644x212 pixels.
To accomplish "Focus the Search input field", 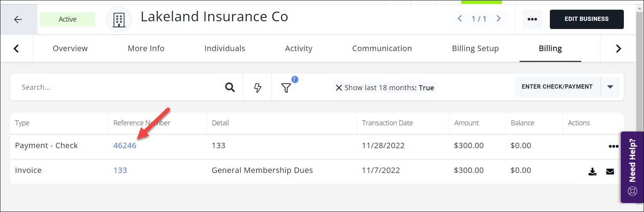I will coord(116,87).
